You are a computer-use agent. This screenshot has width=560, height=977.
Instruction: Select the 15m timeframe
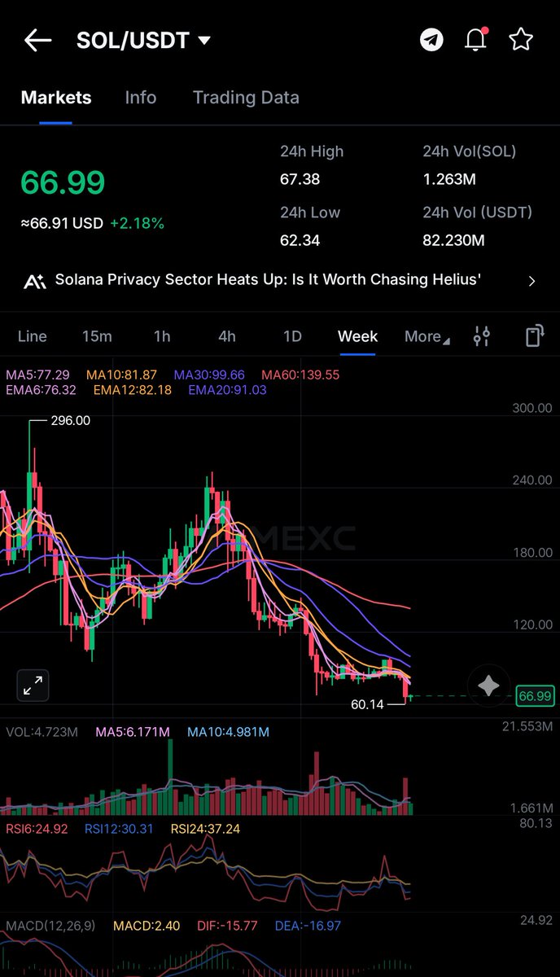click(x=97, y=336)
